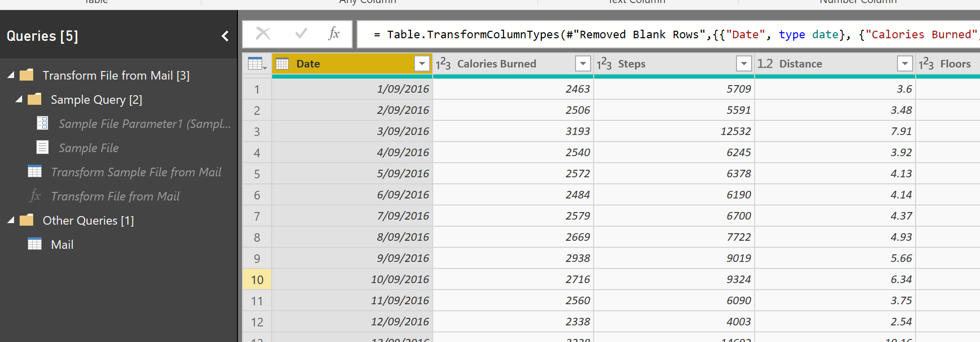Image resolution: width=980 pixels, height=342 pixels.
Task: Click the Steps value 12532
Action: (x=674, y=131)
